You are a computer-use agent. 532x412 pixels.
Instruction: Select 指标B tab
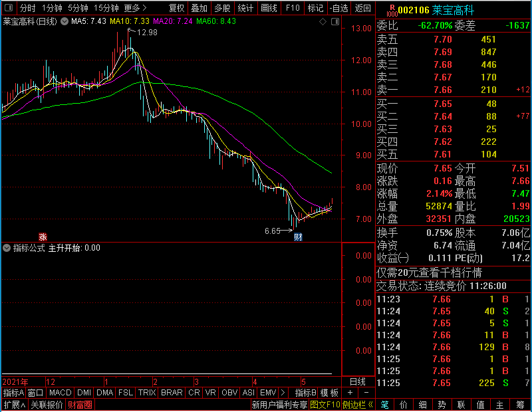(x=306, y=393)
